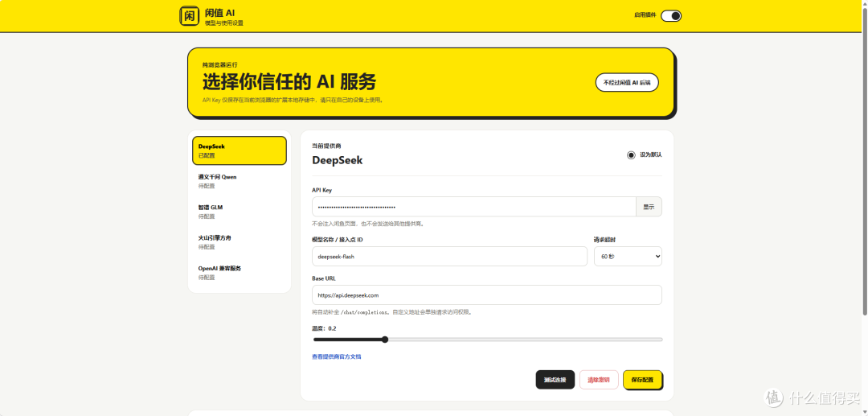Choose the 火山引擎方舟 provider
The image size is (868, 416).
[240, 242]
